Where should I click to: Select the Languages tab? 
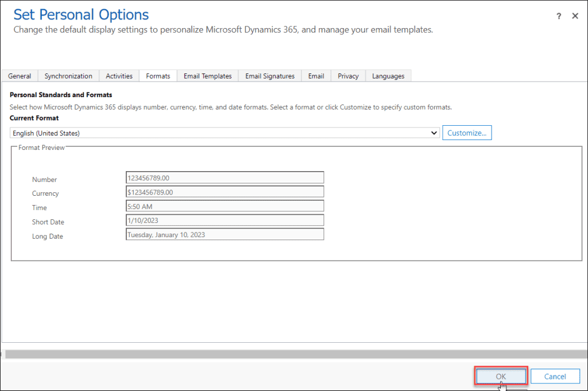coord(388,76)
